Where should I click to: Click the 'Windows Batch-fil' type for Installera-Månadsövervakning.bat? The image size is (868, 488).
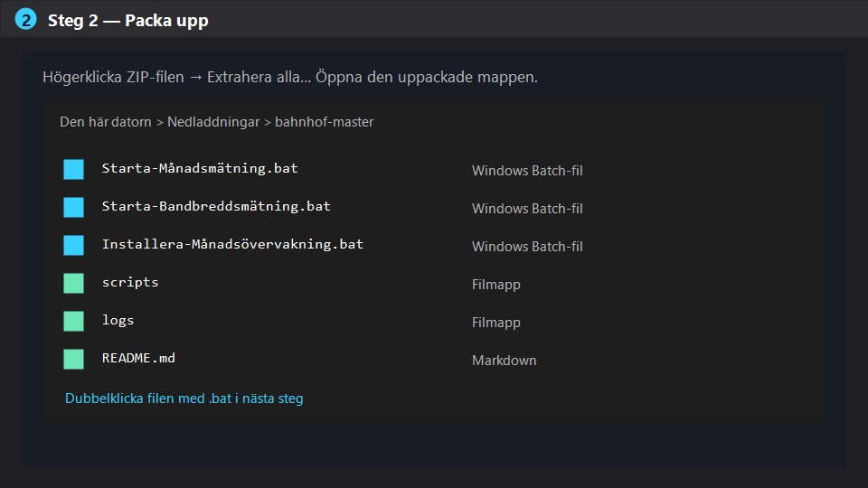click(527, 246)
